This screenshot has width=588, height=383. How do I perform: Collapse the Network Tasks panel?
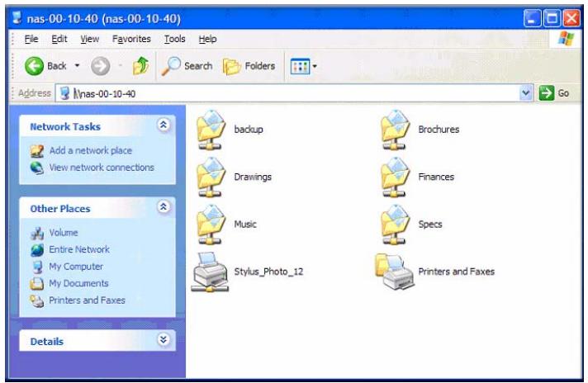click(x=164, y=125)
